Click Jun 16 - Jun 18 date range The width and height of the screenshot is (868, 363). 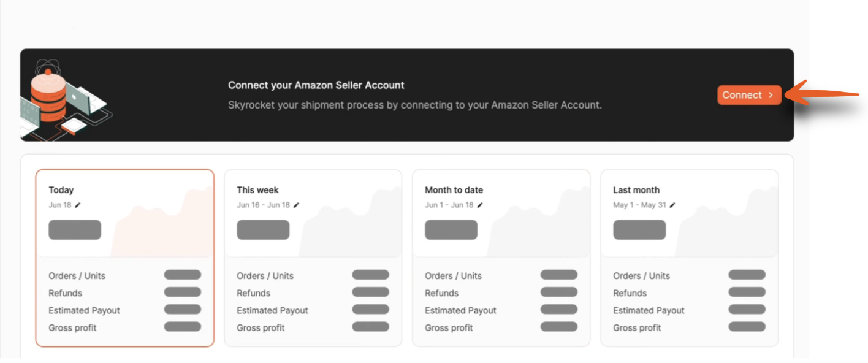pos(264,205)
